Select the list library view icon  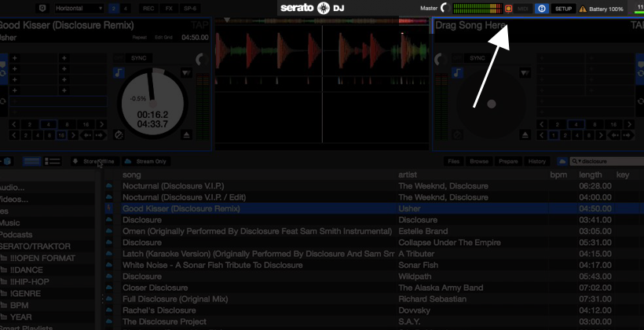pos(52,162)
